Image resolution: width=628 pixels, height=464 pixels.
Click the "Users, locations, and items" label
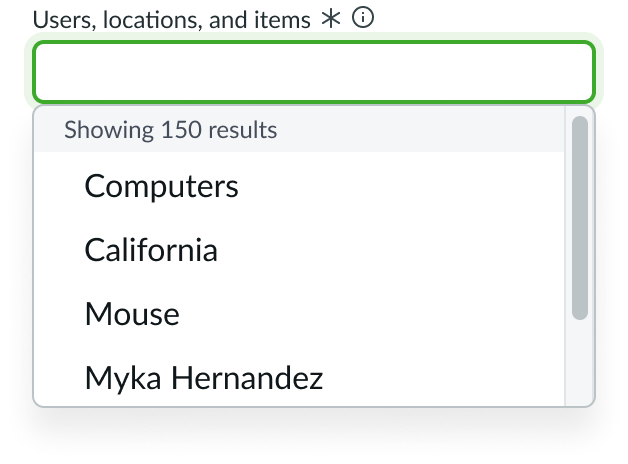172,19
